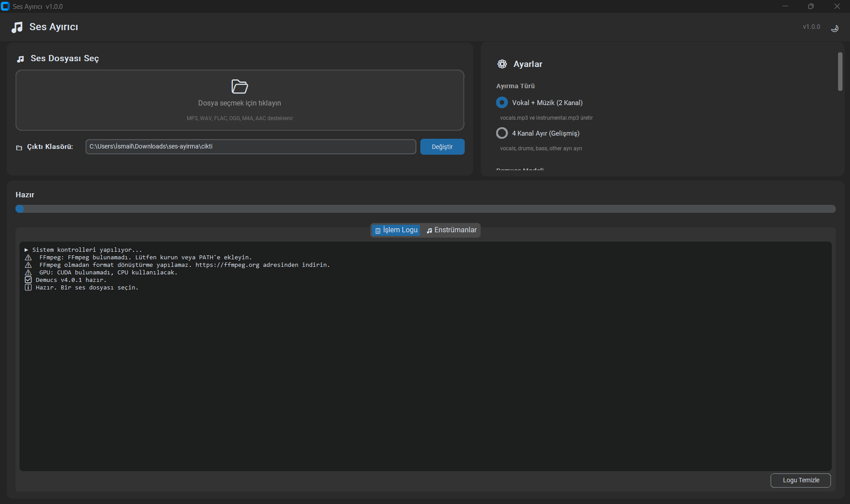Click log text 'Sistem kontrolleri yapılıyor...'
Image resolution: width=850 pixels, height=504 pixels.
87,250
